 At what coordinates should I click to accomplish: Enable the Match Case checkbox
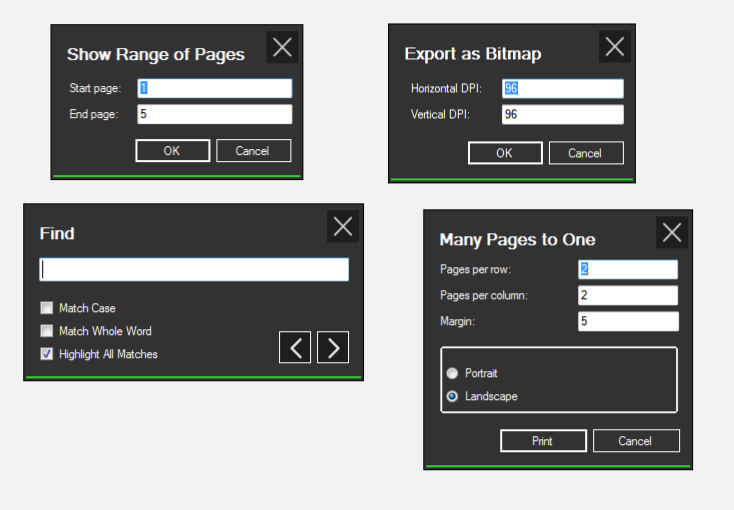coord(47,308)
